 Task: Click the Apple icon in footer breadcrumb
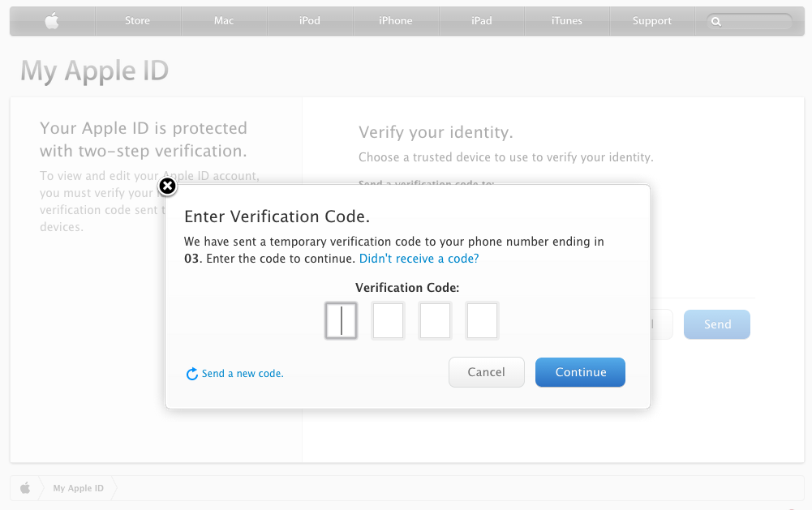click(25, 488)
